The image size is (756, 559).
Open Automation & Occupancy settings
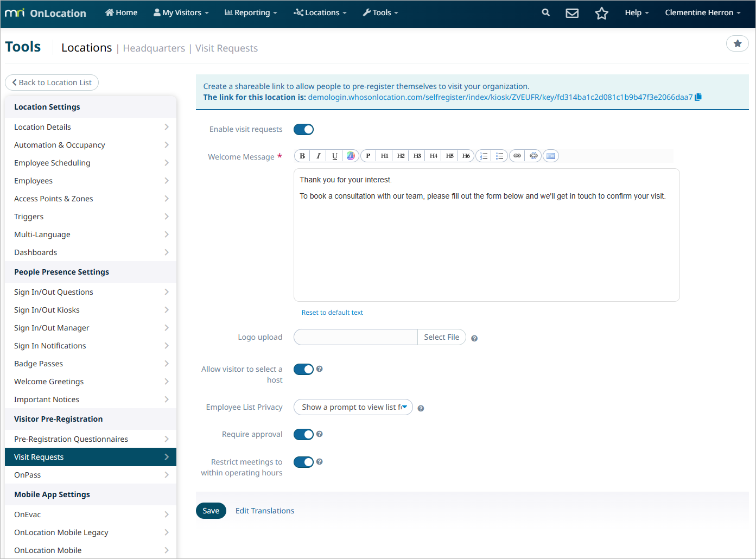(91, 145)
